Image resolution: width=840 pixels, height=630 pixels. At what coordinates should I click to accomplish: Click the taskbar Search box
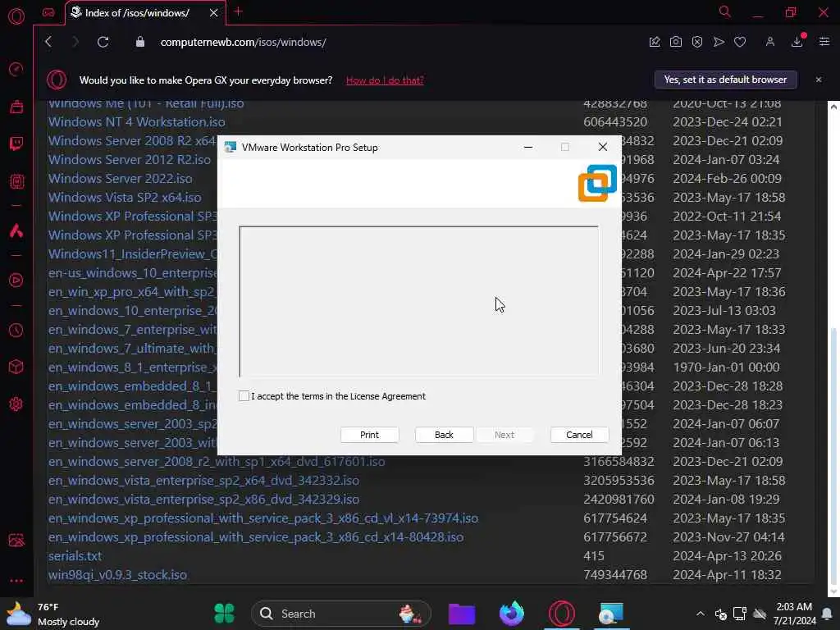(340, 614)
